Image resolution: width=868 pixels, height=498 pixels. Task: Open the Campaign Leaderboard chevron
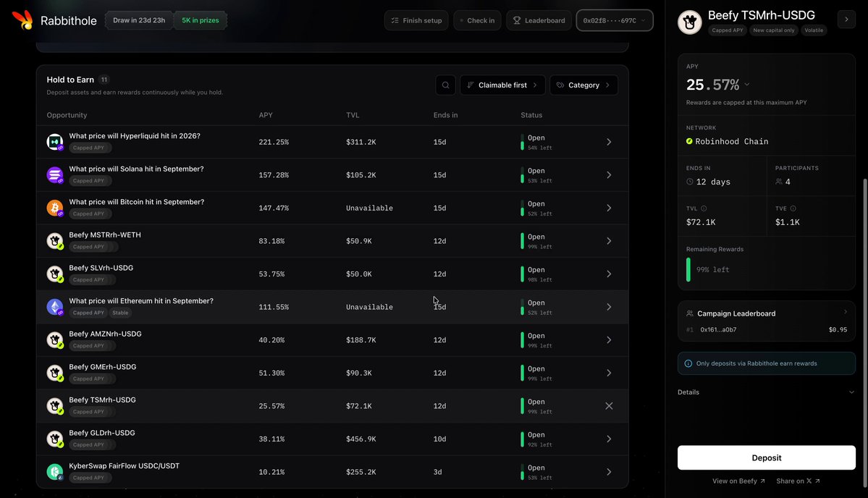click(x=846, y=312)
